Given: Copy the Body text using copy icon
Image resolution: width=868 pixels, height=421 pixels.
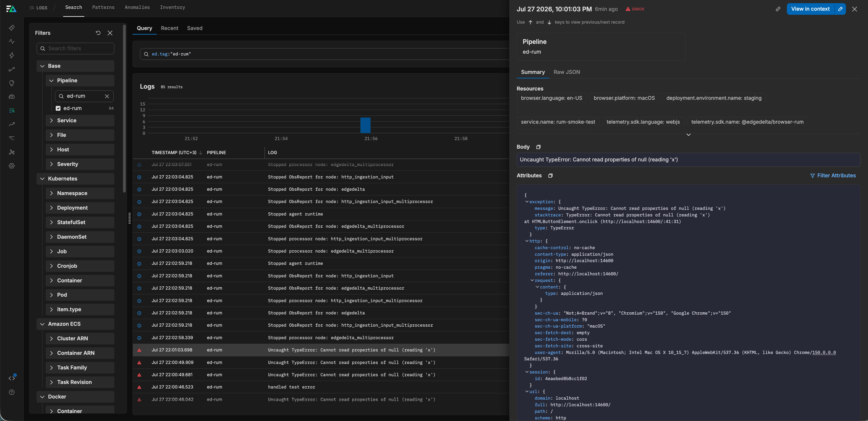Looking at the screenshot, I should tap(538, 147).
